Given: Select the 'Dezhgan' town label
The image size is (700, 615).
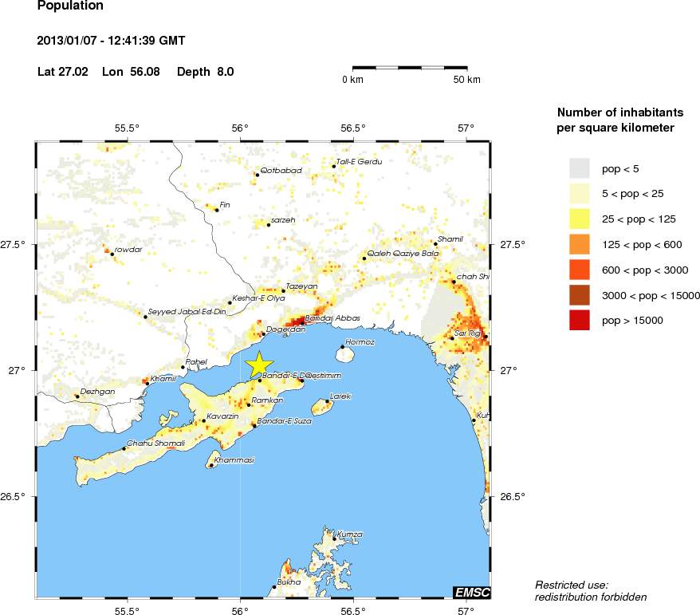Looking at the screenshot, I should [97, 392].
